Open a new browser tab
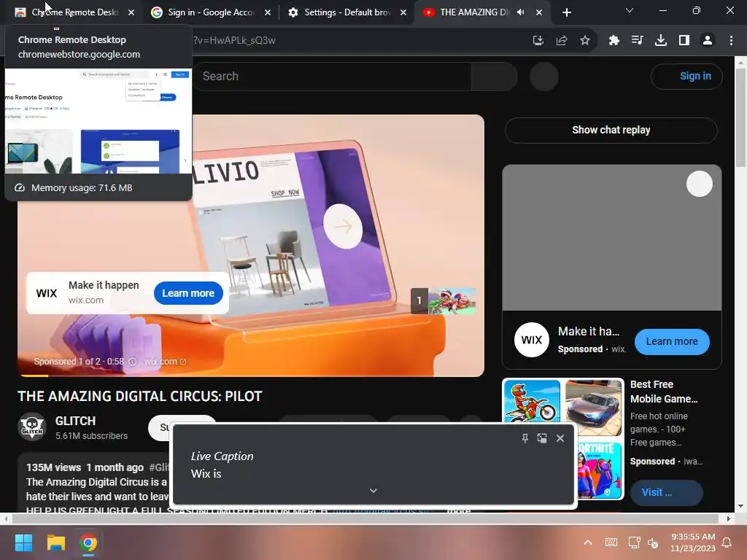 [566, 12]
